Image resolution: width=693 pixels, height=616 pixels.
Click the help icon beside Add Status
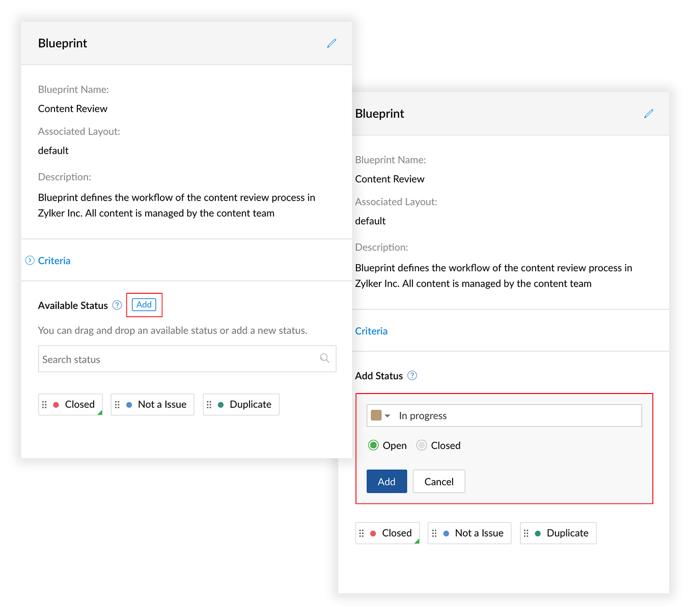coord(412,376)
